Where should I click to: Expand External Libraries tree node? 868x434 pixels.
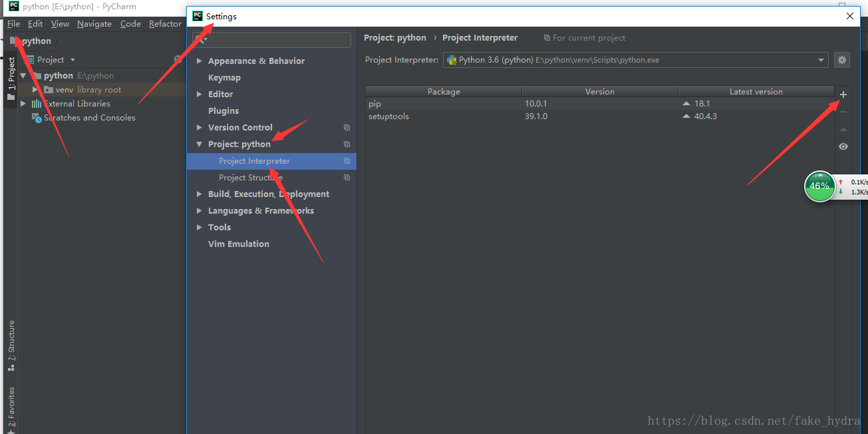[23, 103]
